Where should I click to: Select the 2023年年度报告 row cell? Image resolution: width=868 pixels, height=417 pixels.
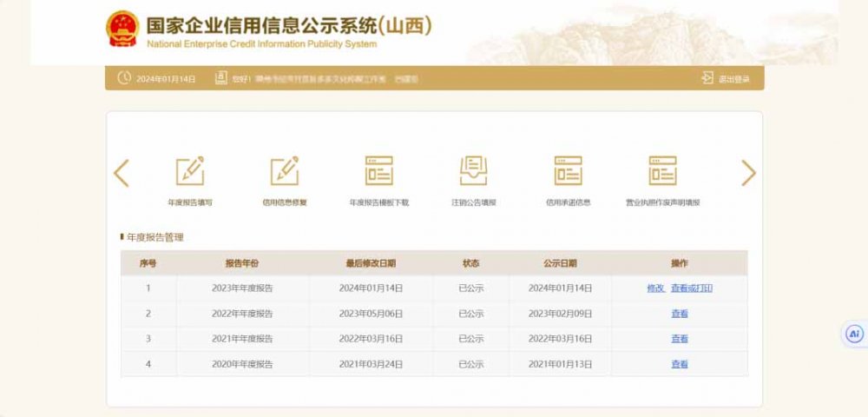(242, 288)
